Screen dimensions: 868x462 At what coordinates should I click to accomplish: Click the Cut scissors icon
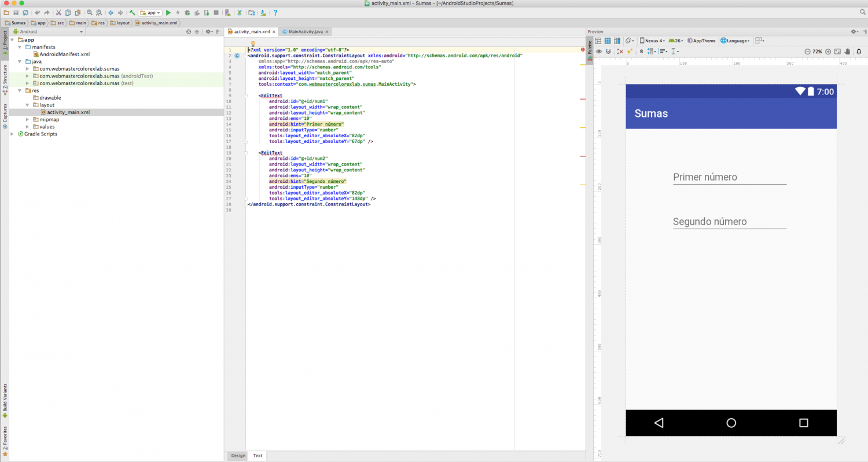click(x=59, y=12)
